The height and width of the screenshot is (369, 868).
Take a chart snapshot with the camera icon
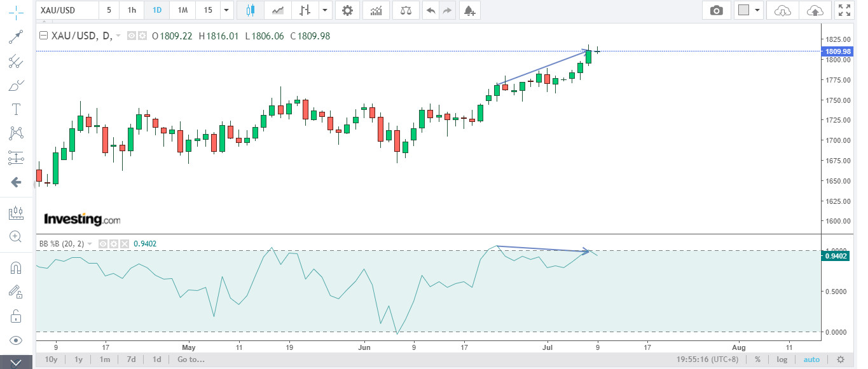[x=717, y=10]
